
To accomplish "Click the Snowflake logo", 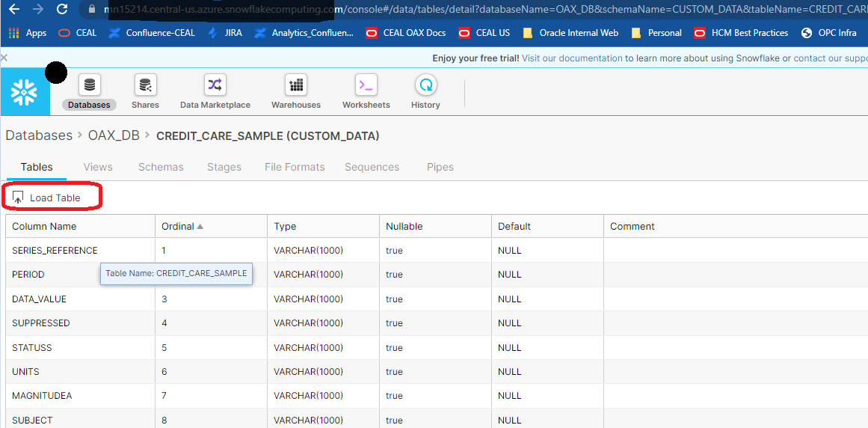I will pyautogui.click(x=25, y=92).
